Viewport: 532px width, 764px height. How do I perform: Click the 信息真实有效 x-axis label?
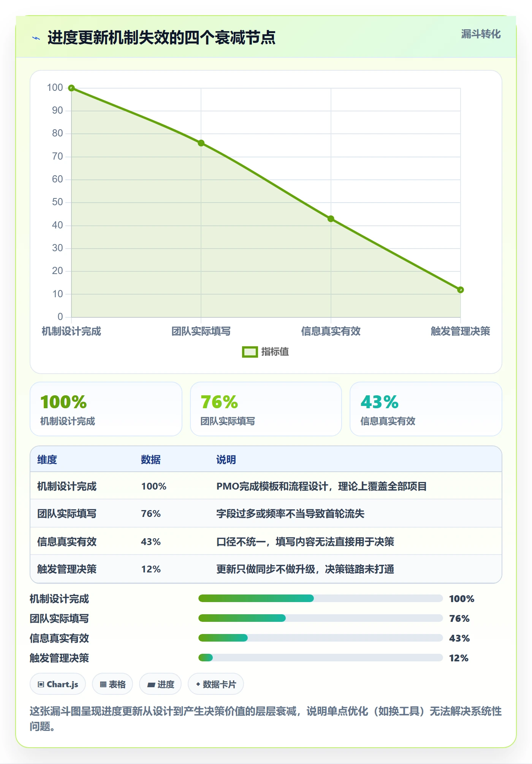(x=331, y=331)
